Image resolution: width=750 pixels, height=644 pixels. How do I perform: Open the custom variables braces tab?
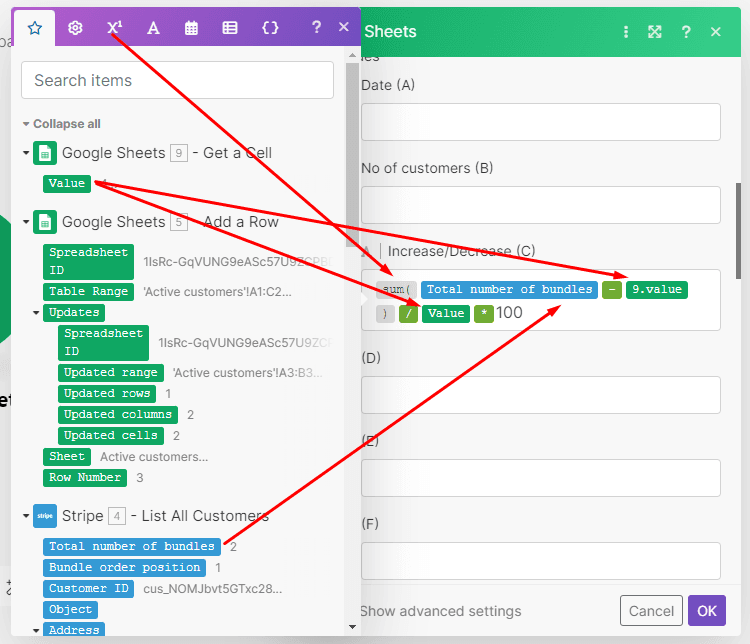pyautogui.click(x=270, y=28)
